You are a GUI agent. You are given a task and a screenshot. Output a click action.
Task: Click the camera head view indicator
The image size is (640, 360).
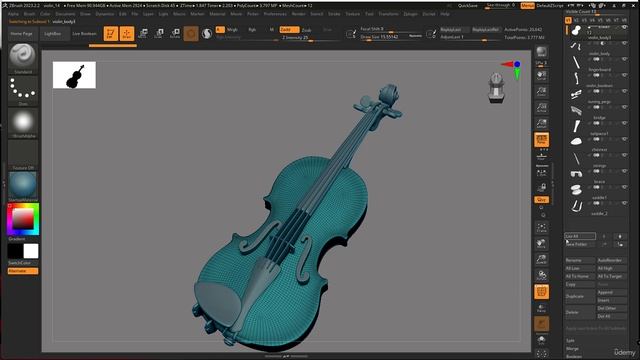(496, 88)
